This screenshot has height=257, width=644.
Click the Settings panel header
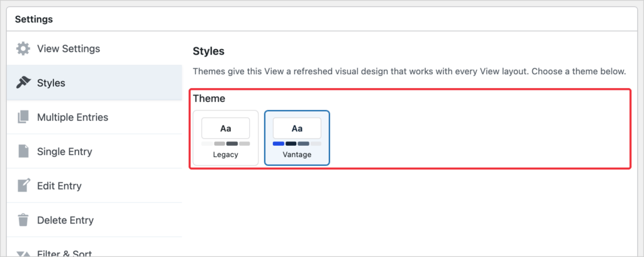coord(322,19)
